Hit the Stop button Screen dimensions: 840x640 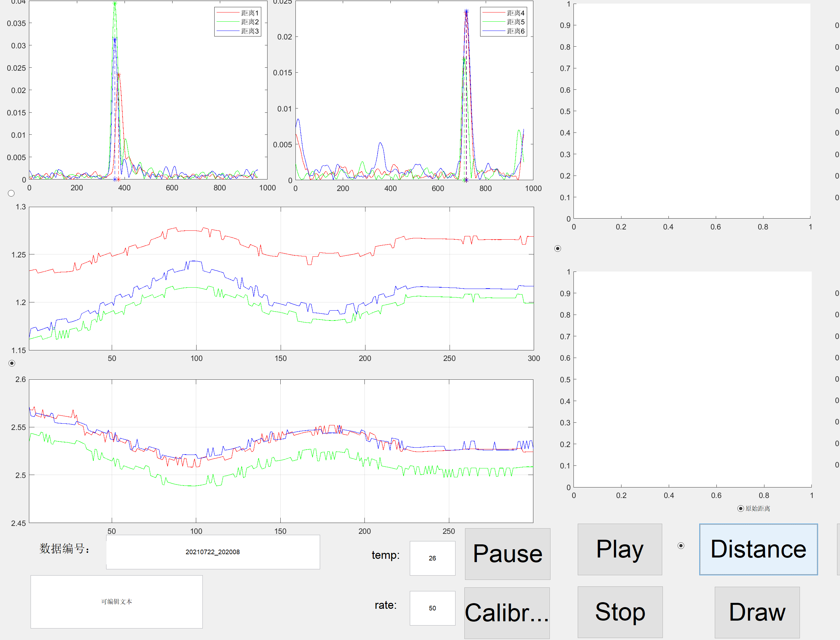click(620, 612)
